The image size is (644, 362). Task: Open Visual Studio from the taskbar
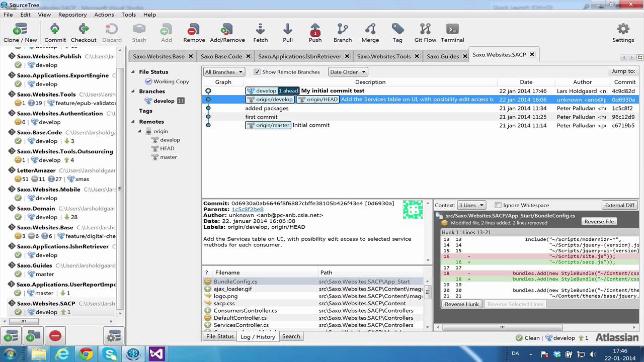tap(156, 353)
